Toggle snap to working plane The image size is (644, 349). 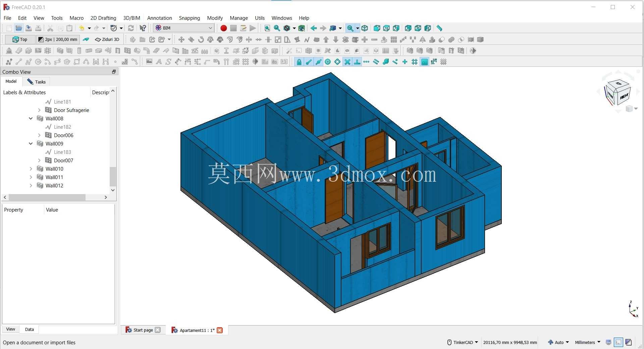tap(424, 62)
